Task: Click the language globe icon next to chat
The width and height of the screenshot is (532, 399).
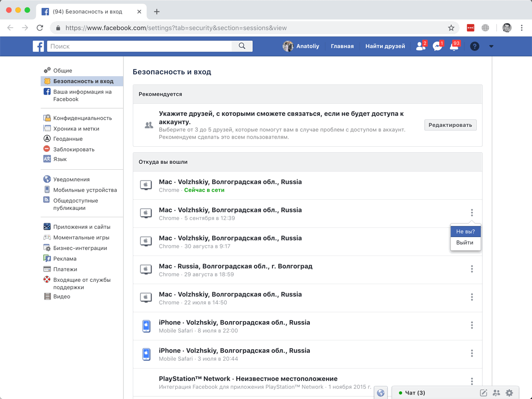Action: coord(381,393)
